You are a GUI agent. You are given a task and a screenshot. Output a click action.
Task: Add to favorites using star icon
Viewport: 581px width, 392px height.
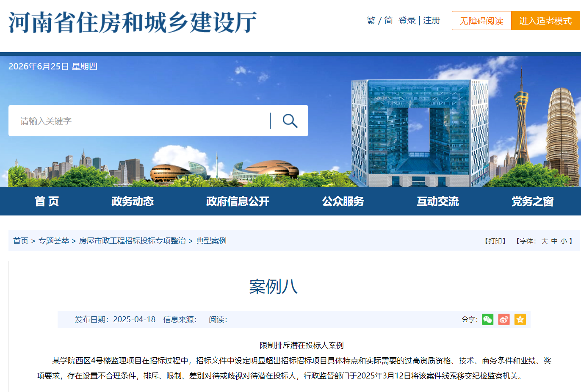[x=520, y=319]
